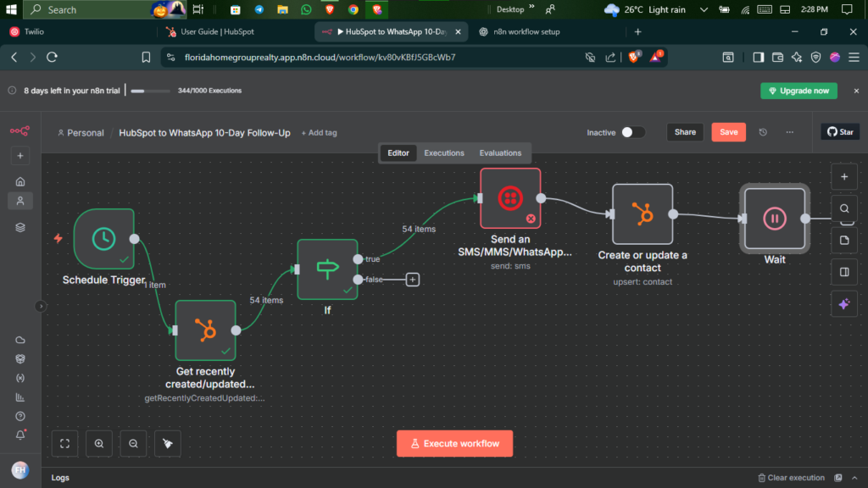Image resolution: width=868 pixels, height=488 pixels.
Task: Expand the collapsed left sidebar arrow
Action: click(x=41, y=306)
